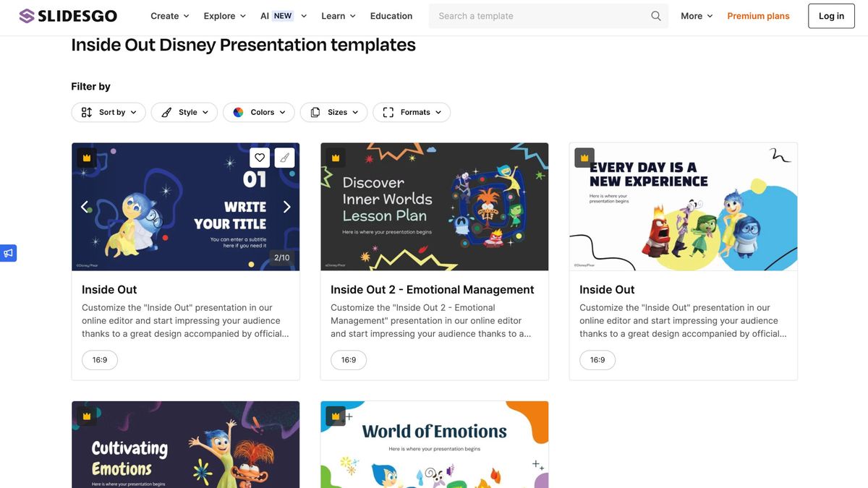
Task: Click the crown badge on Every Day Is A New Experience
Action: pyautogui.click(x=583, y=157)
